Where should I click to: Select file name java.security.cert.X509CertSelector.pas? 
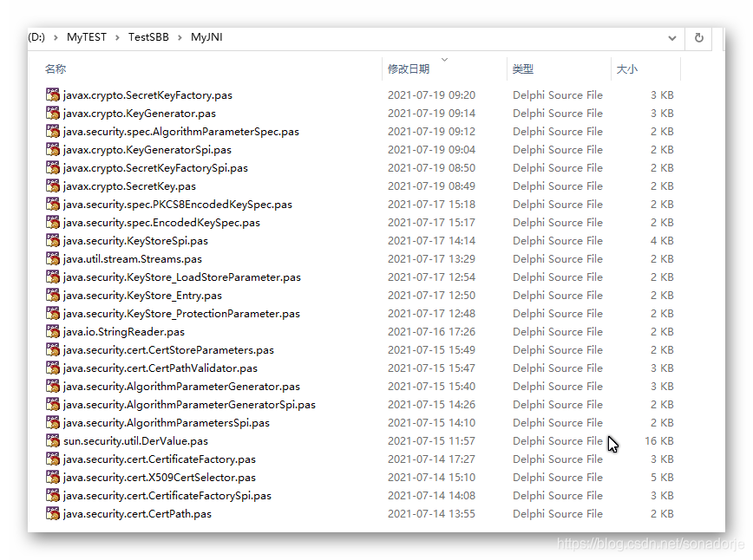(159, 478)
